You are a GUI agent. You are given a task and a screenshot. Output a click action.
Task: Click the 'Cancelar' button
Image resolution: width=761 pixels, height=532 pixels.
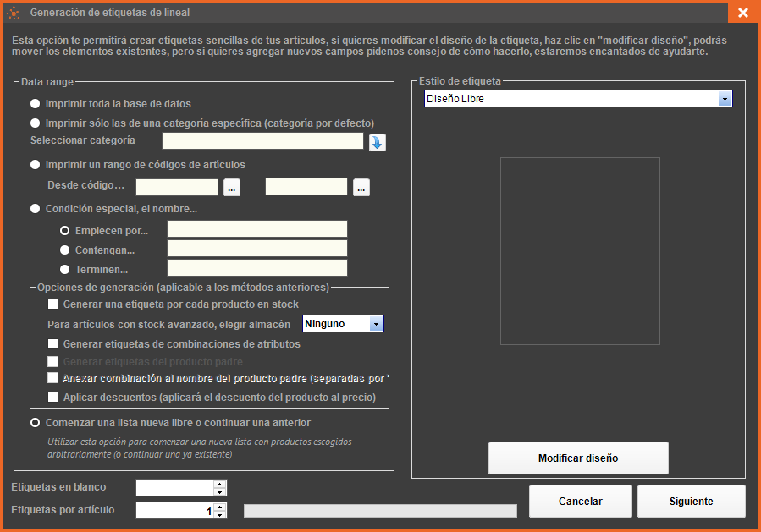tap(581, 502)
